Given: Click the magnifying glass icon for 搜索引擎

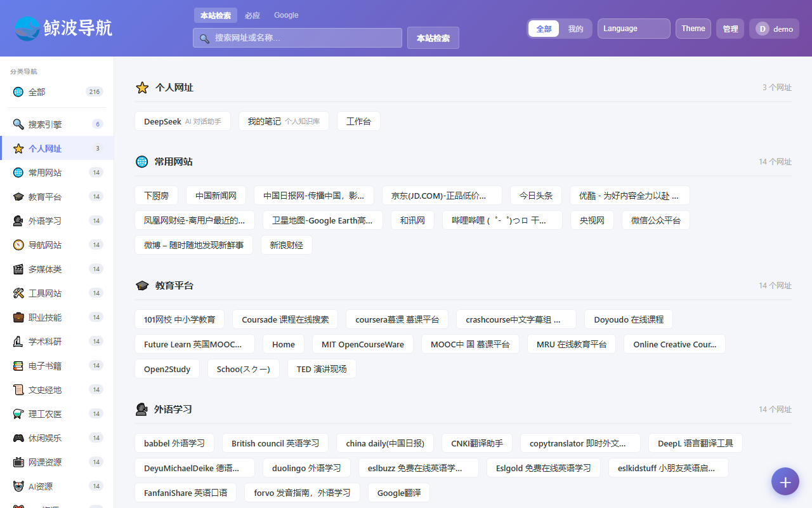Looking at the screenshot, I should [x=18, y=124].
